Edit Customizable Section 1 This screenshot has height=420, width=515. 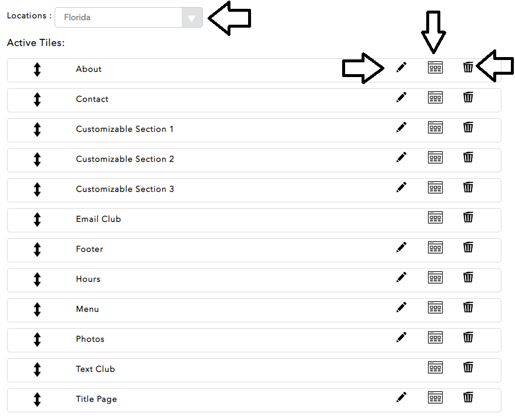pyautogui.click(x=402, y=128)
